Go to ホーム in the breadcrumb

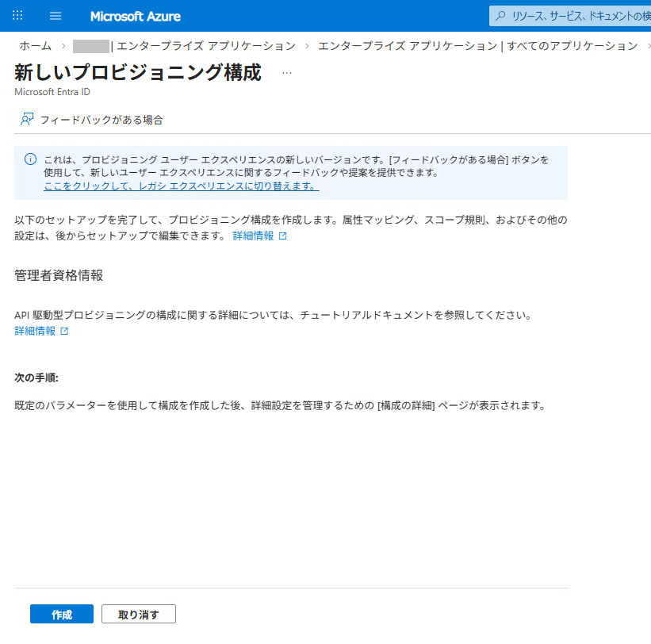pyautogui.click(x=36, y=45)
